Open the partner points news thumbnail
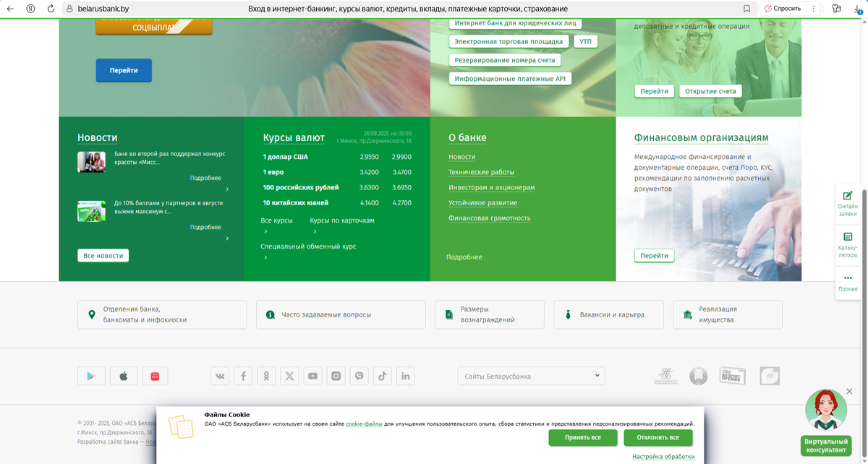The image size is (868, 464). (91, 210)
